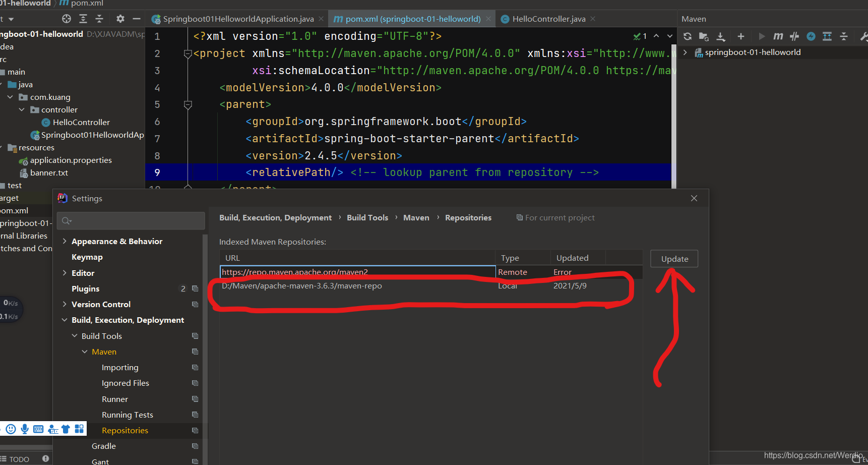Open Project panel gear options

[x=120, y=19]
